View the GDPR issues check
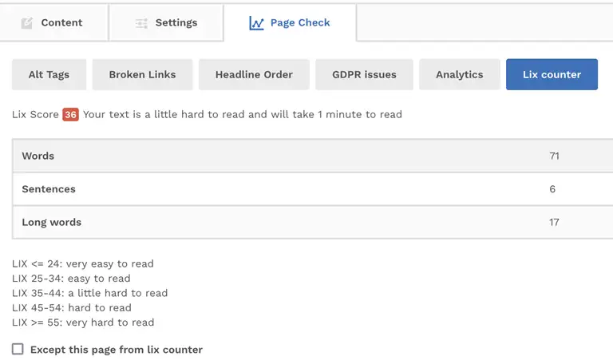The width and height of the screenshot is (613, 364). point(364,75)
